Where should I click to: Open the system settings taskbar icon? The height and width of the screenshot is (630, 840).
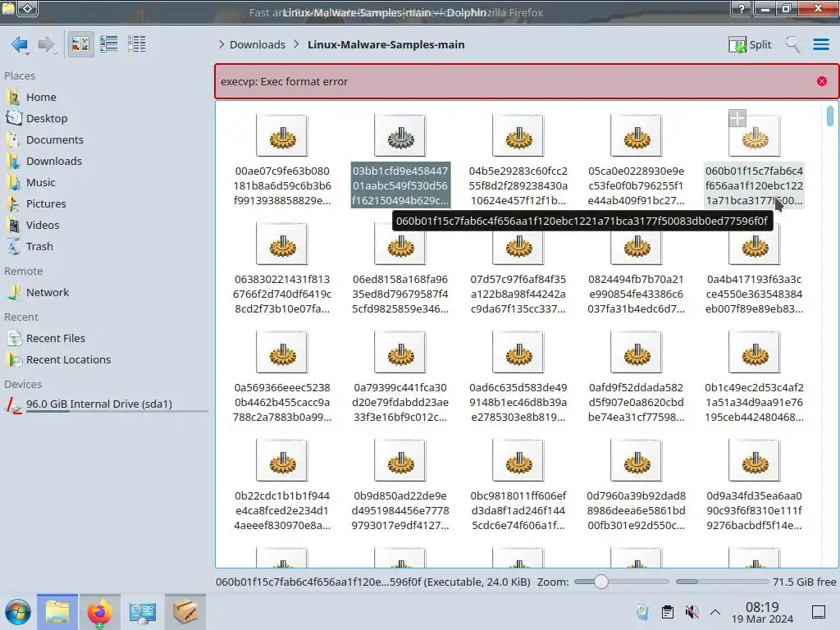(143, 612)
